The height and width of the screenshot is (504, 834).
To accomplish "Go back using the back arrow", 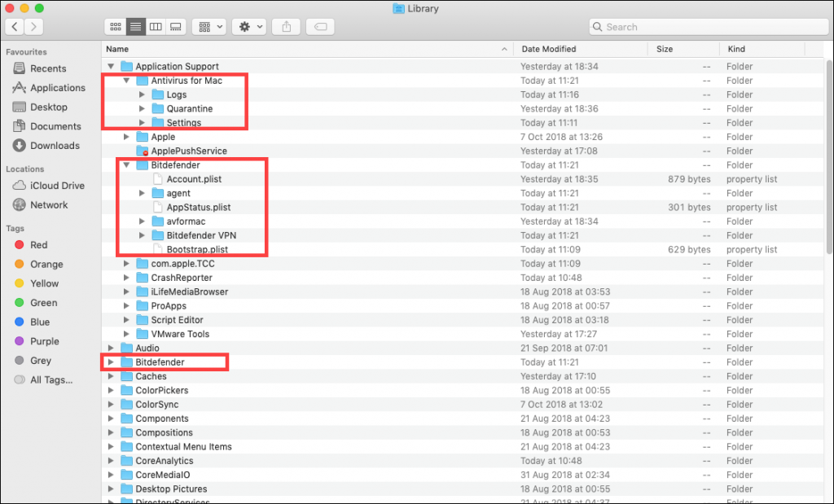I will tap(15, 27).
